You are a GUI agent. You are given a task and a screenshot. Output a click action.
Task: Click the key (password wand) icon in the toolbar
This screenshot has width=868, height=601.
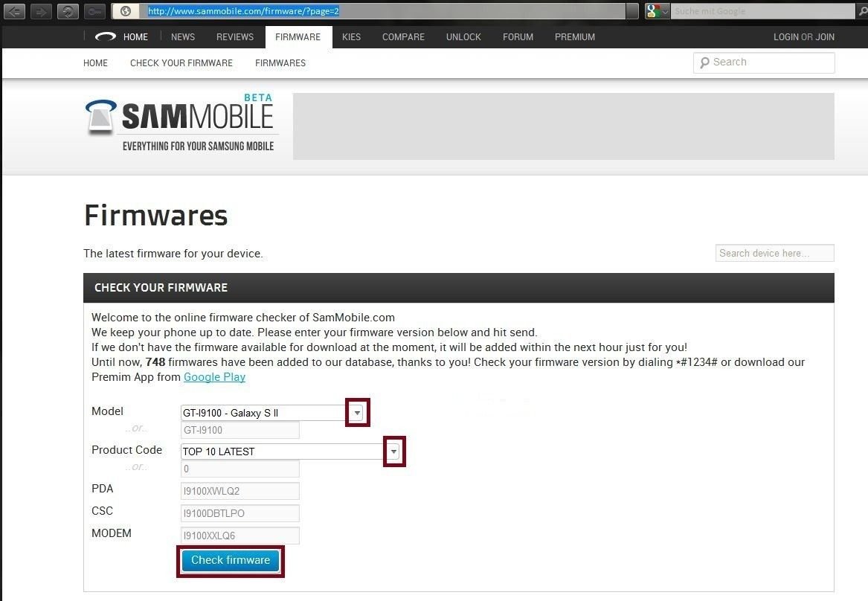point(94,11)
